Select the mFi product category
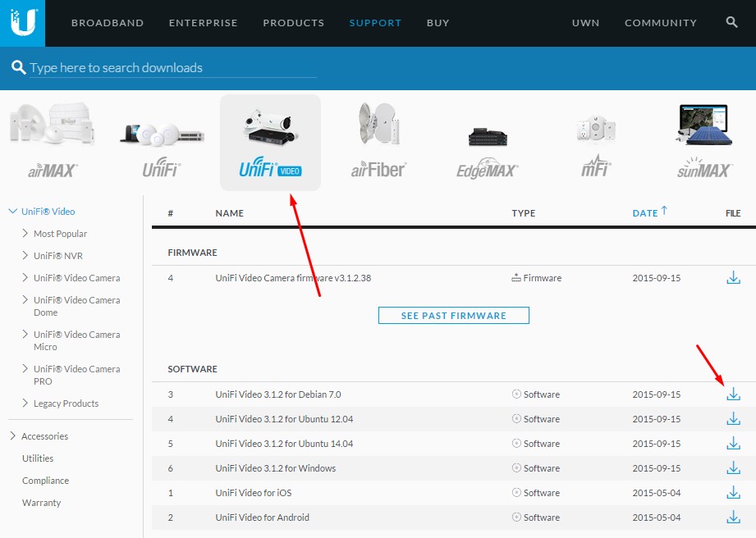756x538 pixels. click(x=596, y=146)
